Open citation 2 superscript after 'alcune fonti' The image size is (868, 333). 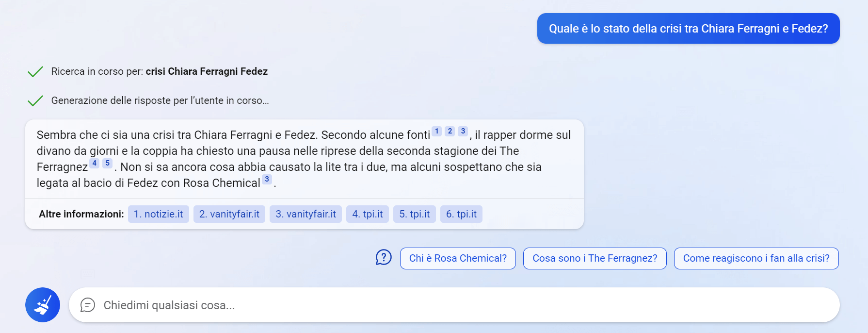point(450,131)
